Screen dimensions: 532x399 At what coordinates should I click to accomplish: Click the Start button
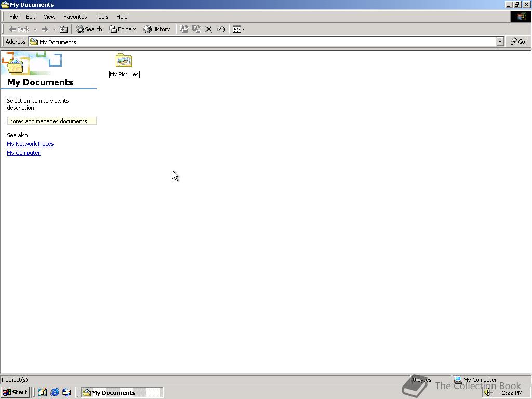click(x=15, y=393)
